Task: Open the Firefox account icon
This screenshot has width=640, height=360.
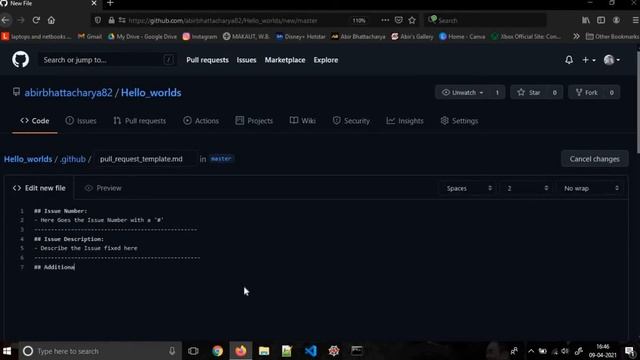Action: point(616,20)
